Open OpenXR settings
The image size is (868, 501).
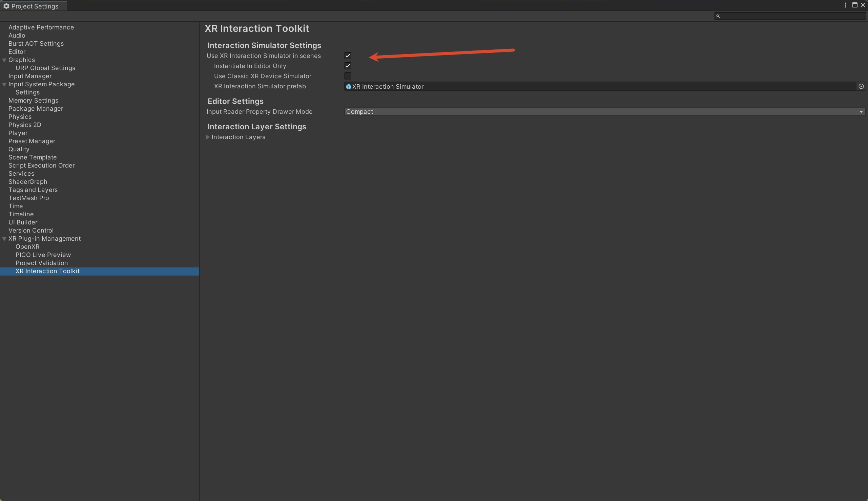(x=27, y=247)
